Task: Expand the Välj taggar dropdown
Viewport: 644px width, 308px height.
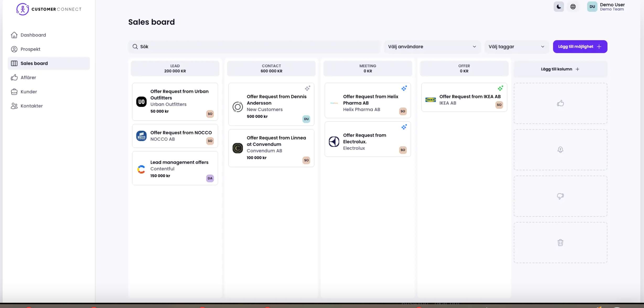Action: pos(516,46)
